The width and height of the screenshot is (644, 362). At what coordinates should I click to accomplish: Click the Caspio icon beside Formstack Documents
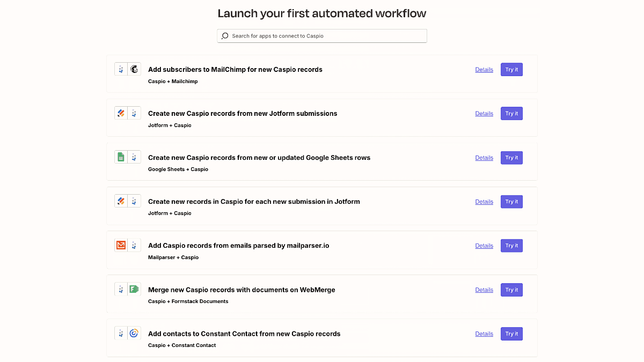121,289
